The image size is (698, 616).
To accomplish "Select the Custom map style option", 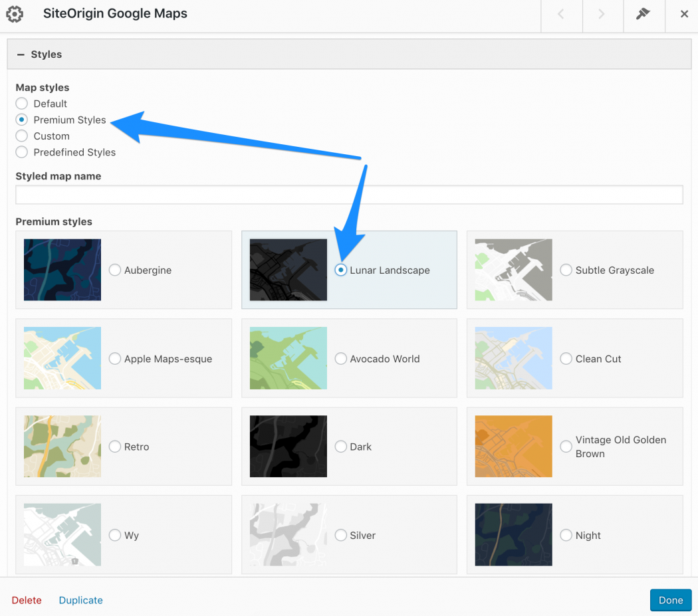I will (x=21, y=136).
